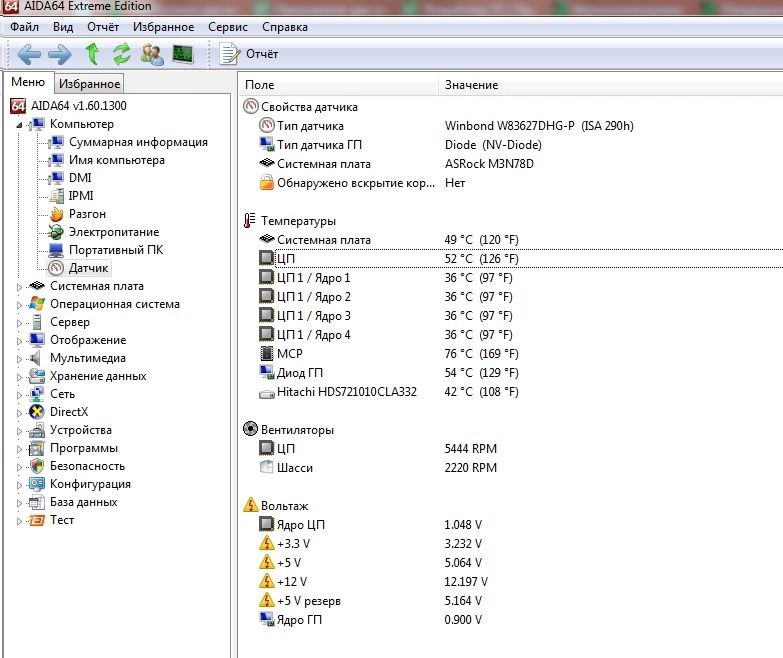Go back with the blue left arrow
Screen dimensions: 783x658
point(29,54)
